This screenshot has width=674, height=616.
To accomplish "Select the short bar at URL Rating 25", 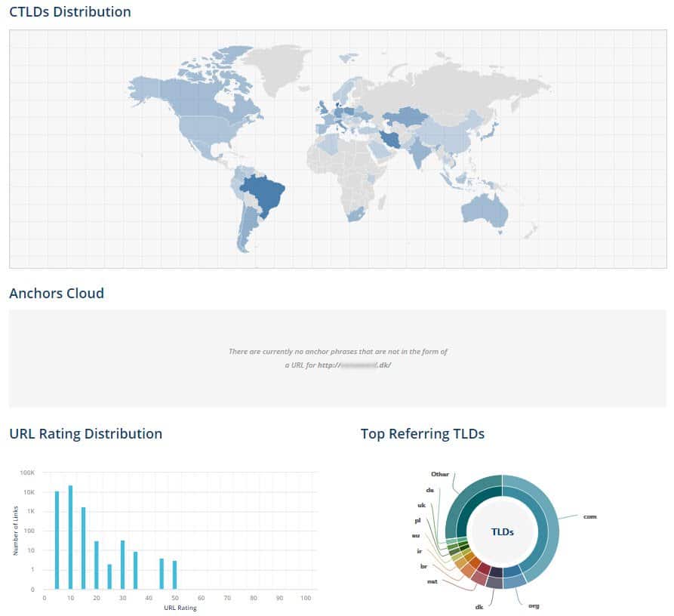I will coord(109,577).
